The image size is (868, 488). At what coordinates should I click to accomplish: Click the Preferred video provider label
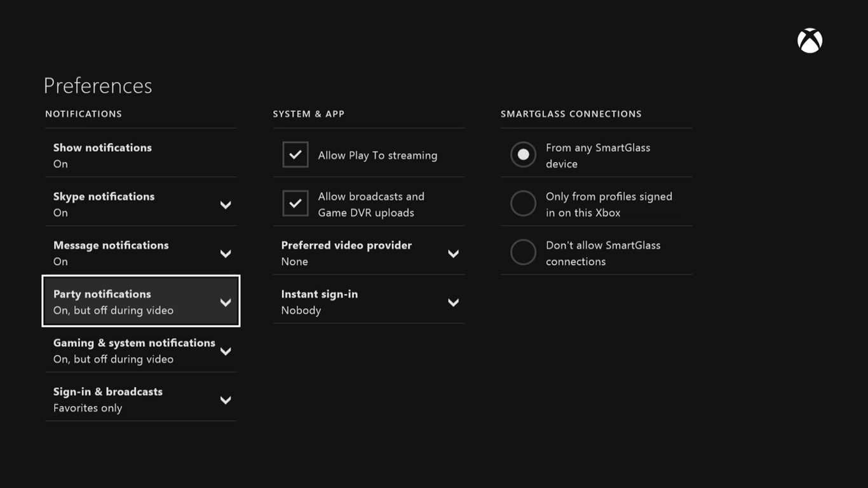[346, 245]
